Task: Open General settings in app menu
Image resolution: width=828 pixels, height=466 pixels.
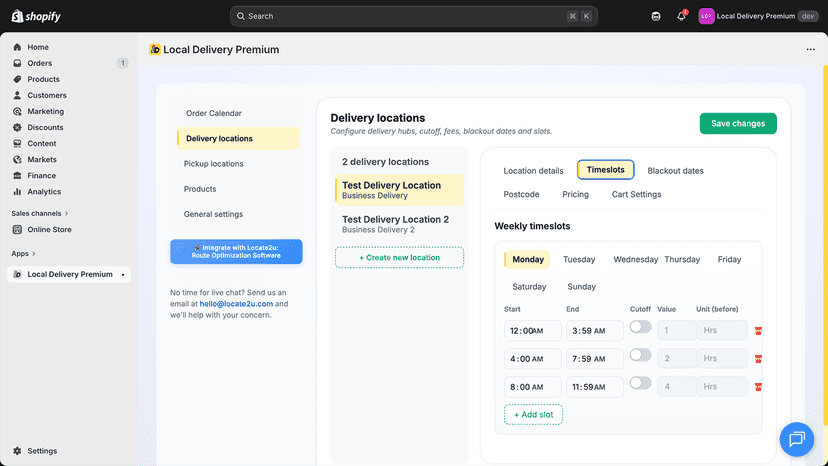Action: (x=213, y=214)
